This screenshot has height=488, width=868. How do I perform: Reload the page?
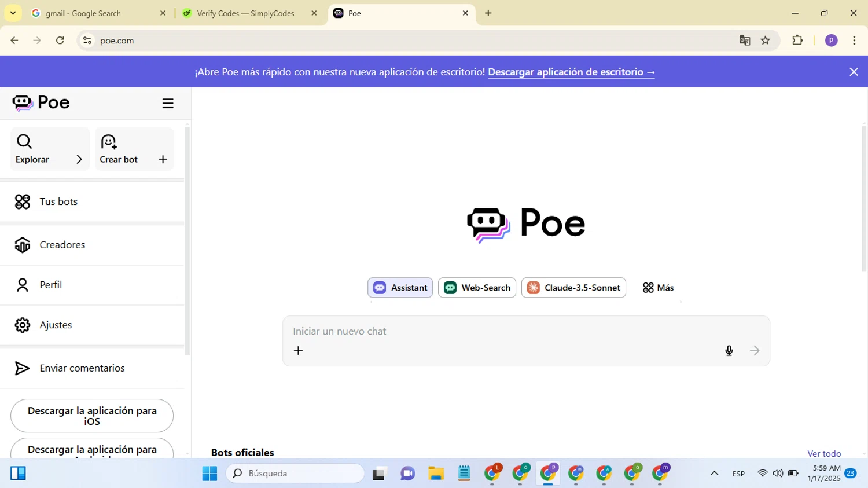click(60, 41)
